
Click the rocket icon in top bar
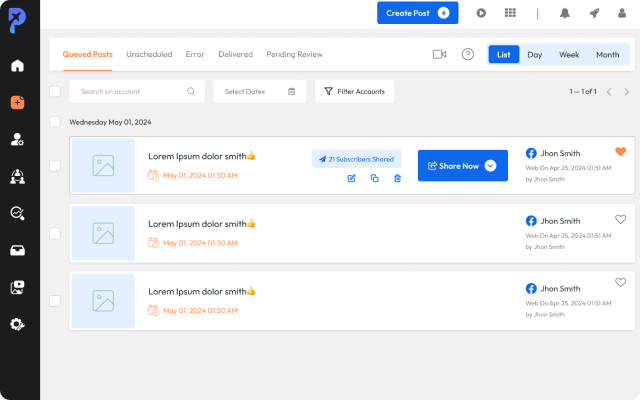coord(594,13)
